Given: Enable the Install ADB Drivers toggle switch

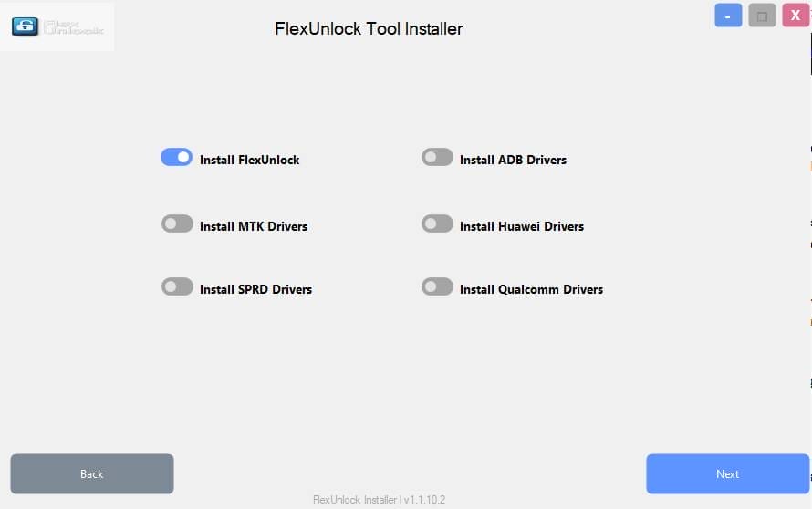Looking at the screenshot, I should click(437, 158).
